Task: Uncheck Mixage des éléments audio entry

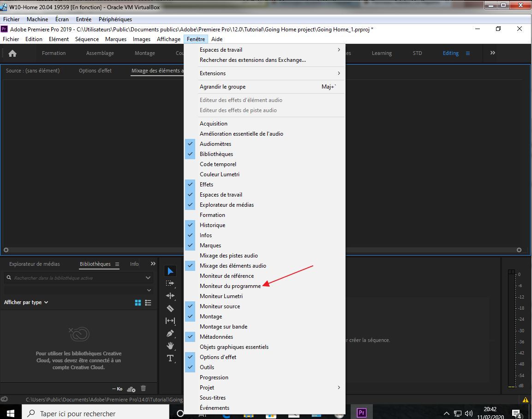Action: click(264, 266)
